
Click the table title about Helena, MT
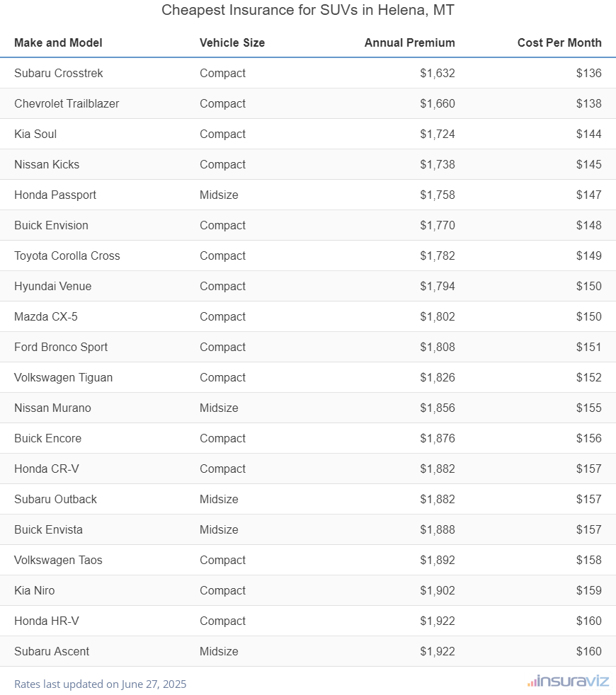pos(308,11)
